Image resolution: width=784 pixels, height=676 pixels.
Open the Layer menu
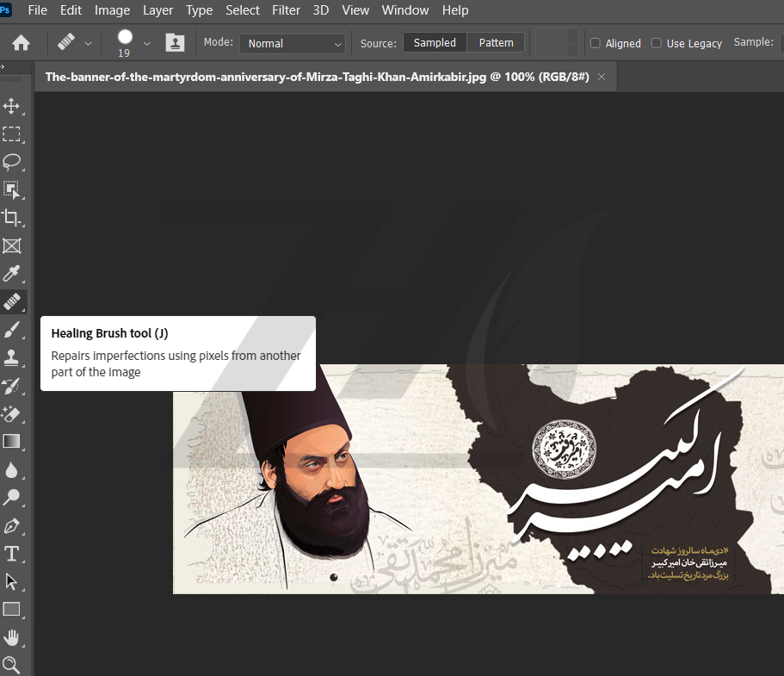click(x=157, y=10)
